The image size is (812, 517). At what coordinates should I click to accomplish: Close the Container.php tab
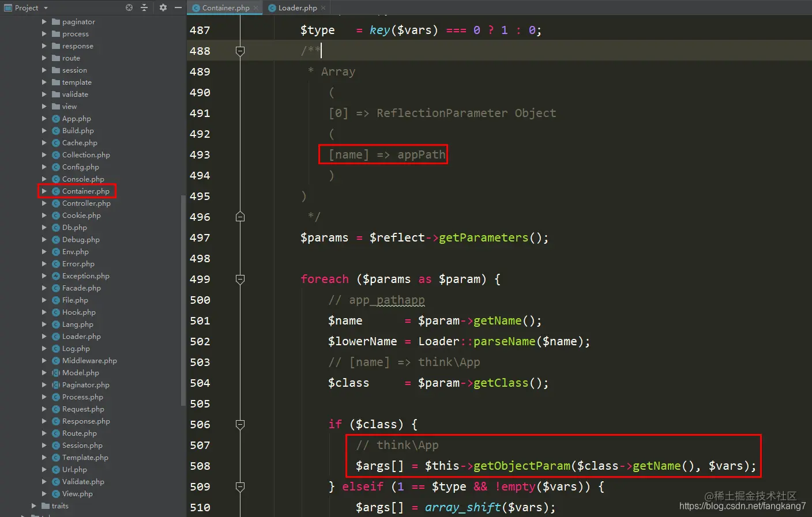coord(256,7)
